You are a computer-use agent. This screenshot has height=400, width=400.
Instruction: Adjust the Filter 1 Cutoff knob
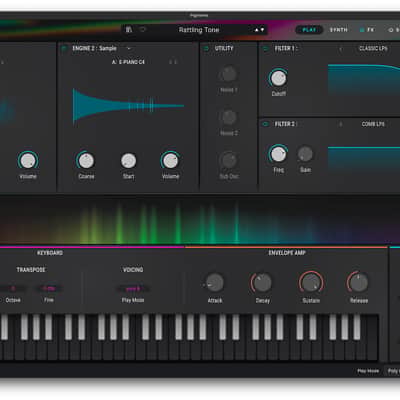[x=278, y=78]
